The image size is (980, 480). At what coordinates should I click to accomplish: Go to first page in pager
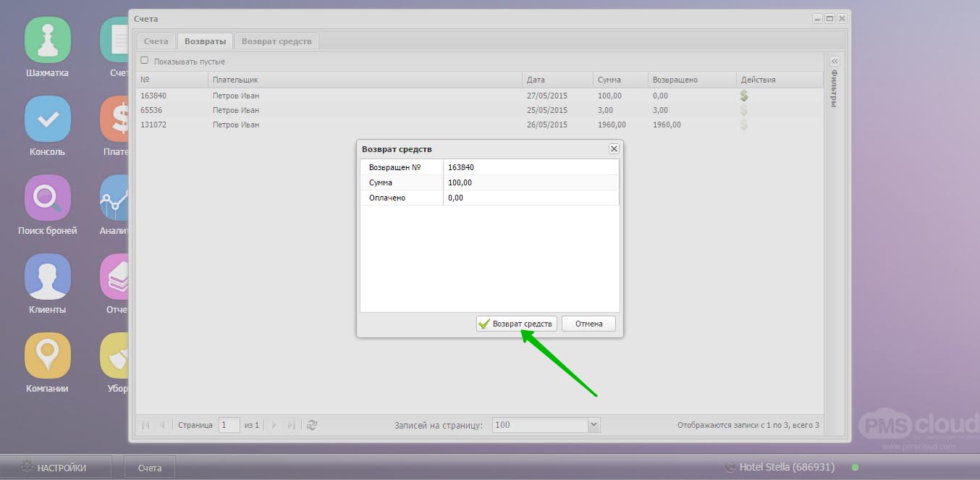coord(145,425)
